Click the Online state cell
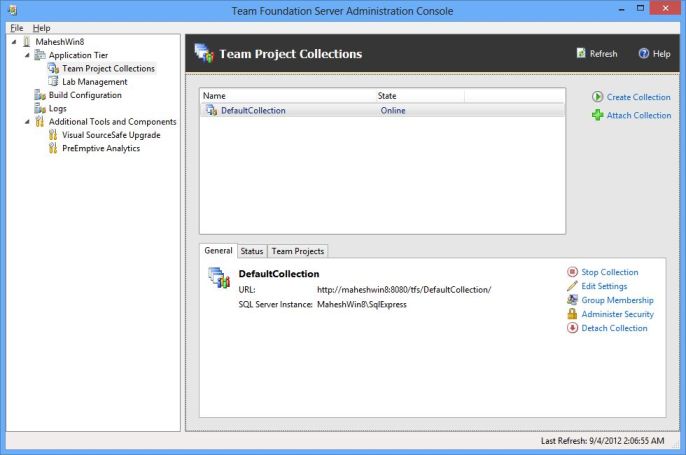The width and height of the screenshot is (686, 455). pos(393,111)
